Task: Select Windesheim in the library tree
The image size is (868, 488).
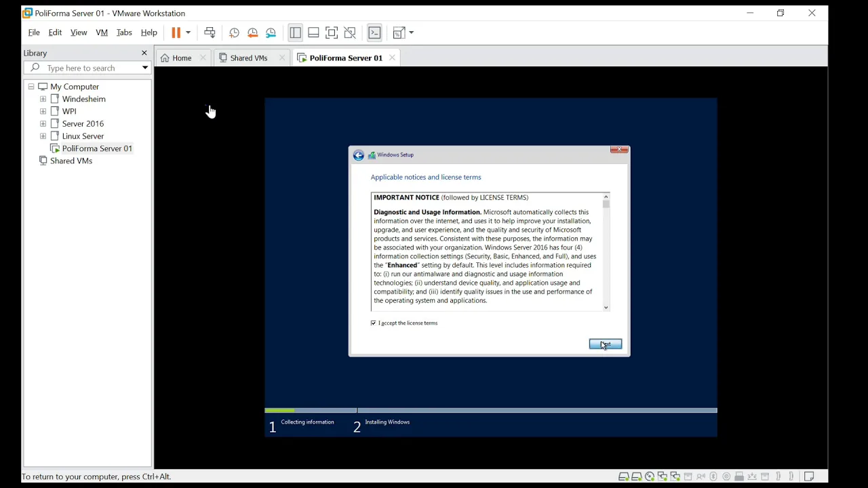Action: (84, 99)
